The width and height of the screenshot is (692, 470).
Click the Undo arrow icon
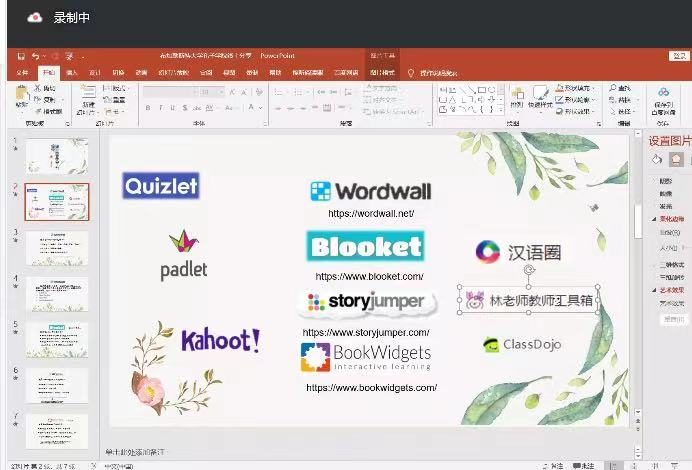click(35, 56)
